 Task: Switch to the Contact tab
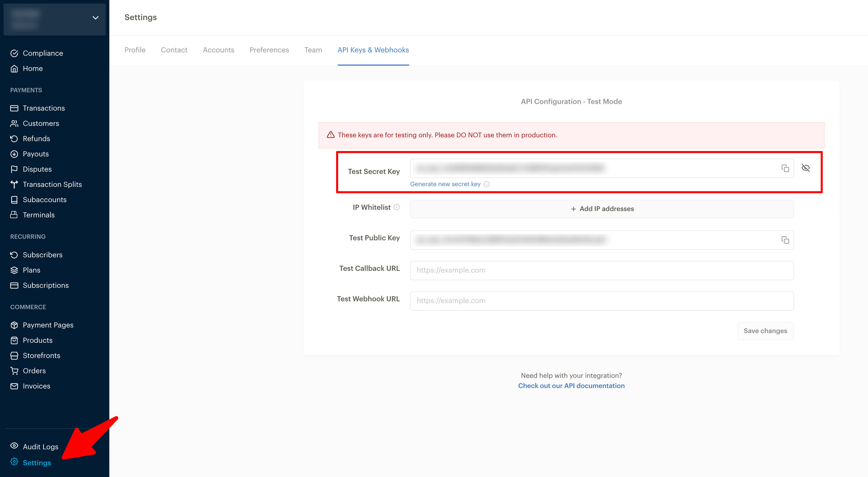(174, 50)
